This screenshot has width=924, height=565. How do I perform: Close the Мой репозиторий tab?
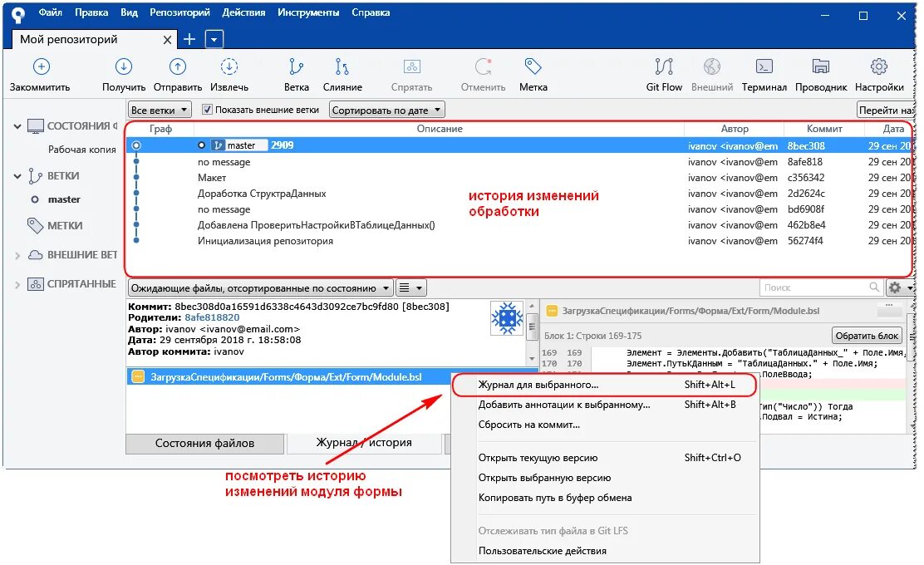tap(167, 40)
